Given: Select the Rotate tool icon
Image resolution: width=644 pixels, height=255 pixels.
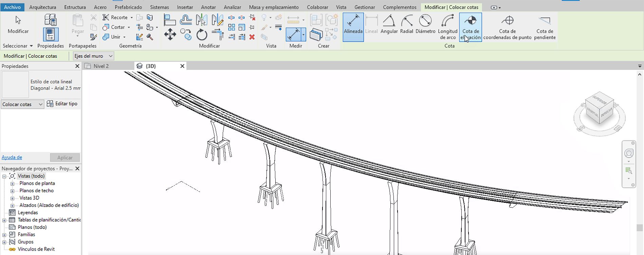Looking at the screenshot, I should (x=202, y=34).
